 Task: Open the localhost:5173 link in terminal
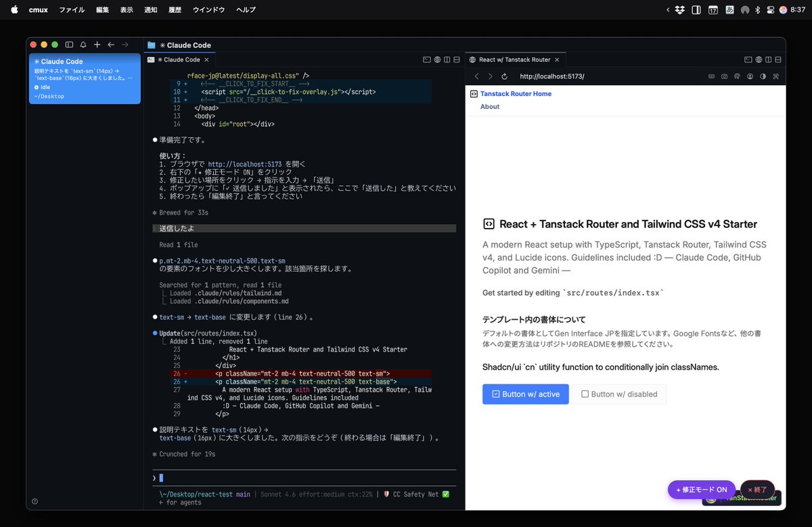tap(245, 164)
